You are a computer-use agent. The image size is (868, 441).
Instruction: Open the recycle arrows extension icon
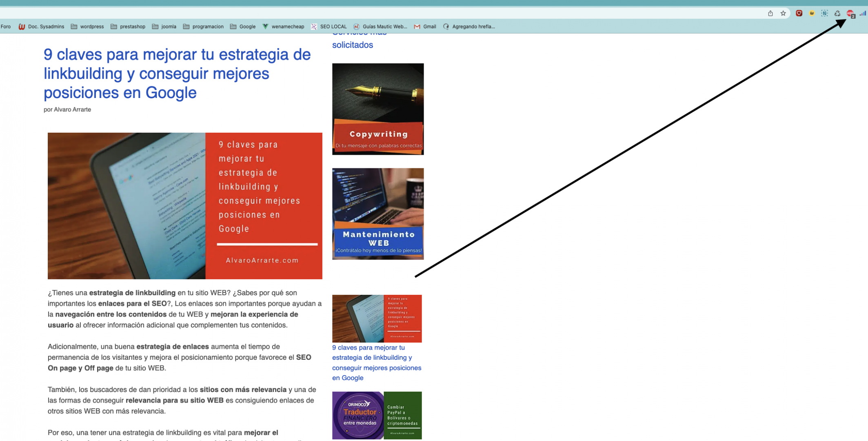tap(837, 13)
